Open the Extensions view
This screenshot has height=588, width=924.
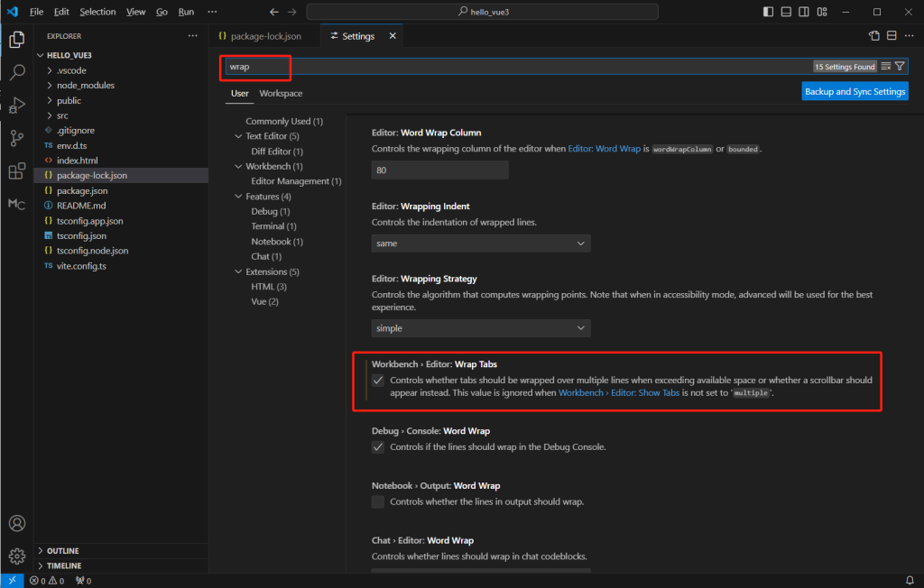coord(17,171)
